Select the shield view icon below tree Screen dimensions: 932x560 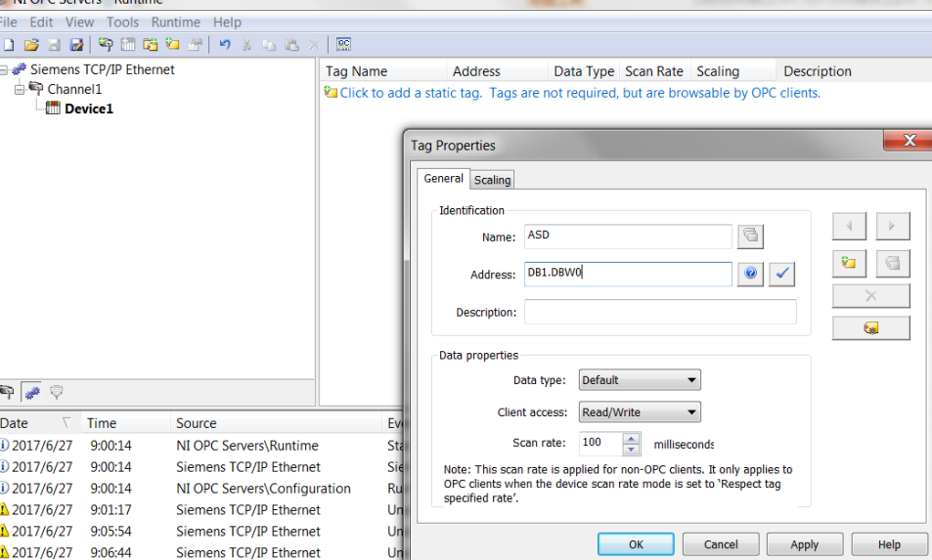57,392
